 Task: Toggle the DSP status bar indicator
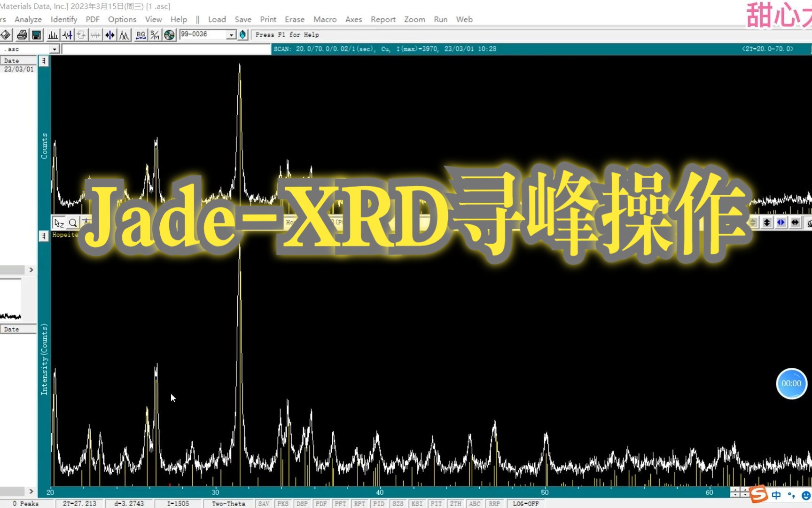(302, 504)
